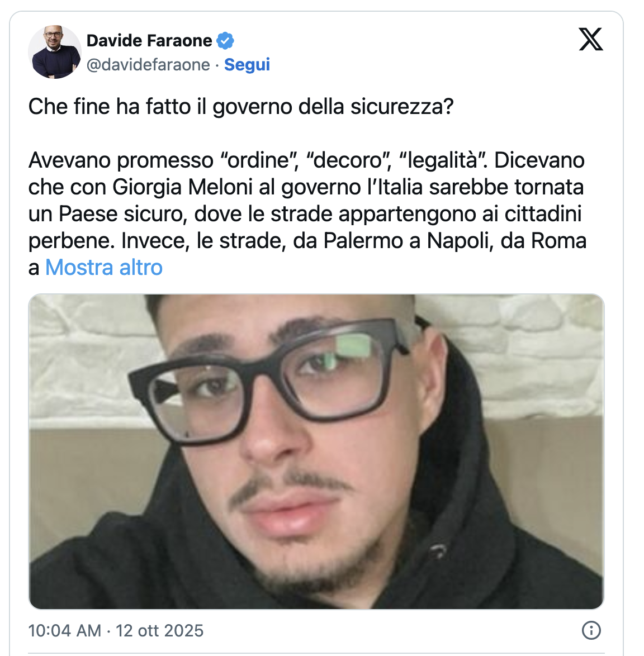
Task: Open the Davide Faraone display name
Action: (x=149, y=41)
